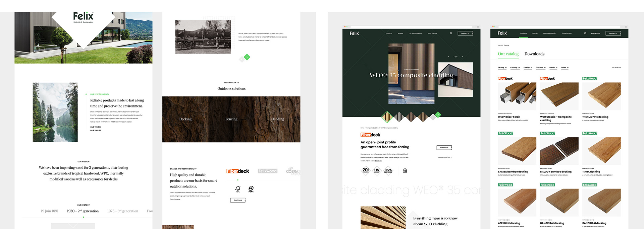The height and width of the screenshot is (229, 644).
Task: Open MELODY Bamboo decking thumbnail
Action: 559,151
